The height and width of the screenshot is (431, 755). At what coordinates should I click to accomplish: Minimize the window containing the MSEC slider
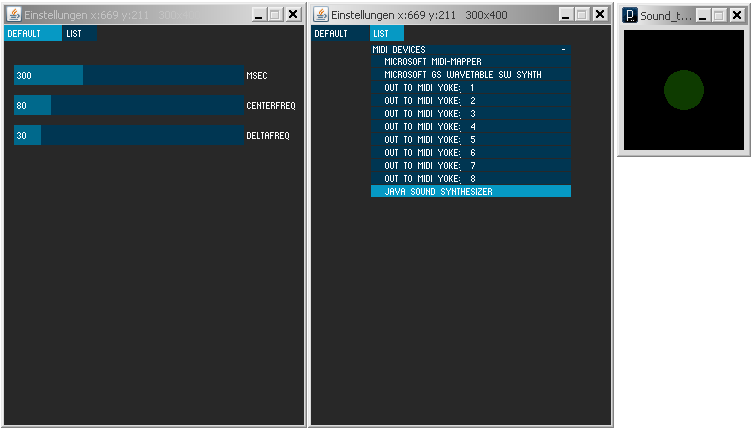[x=258, y=15]
